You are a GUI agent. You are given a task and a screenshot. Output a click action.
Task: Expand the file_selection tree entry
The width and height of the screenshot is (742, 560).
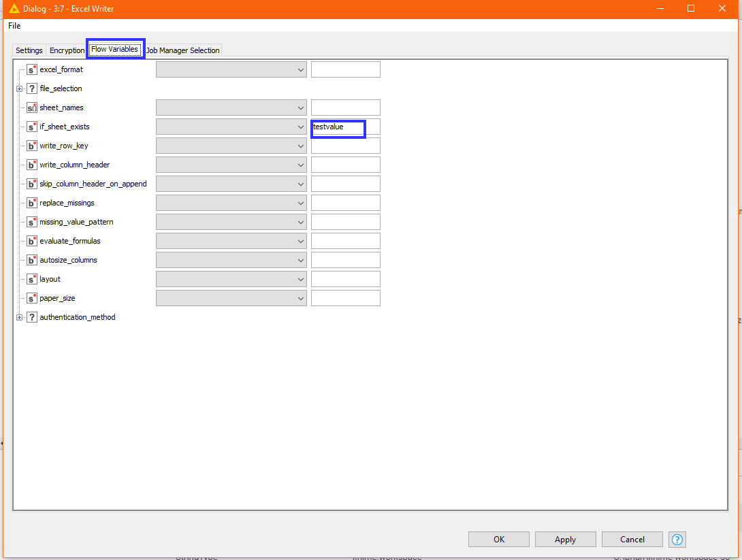19,88
